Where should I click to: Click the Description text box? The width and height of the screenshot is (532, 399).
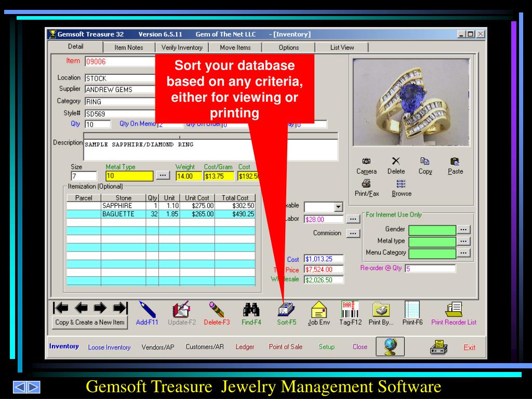tap(211, 150)
